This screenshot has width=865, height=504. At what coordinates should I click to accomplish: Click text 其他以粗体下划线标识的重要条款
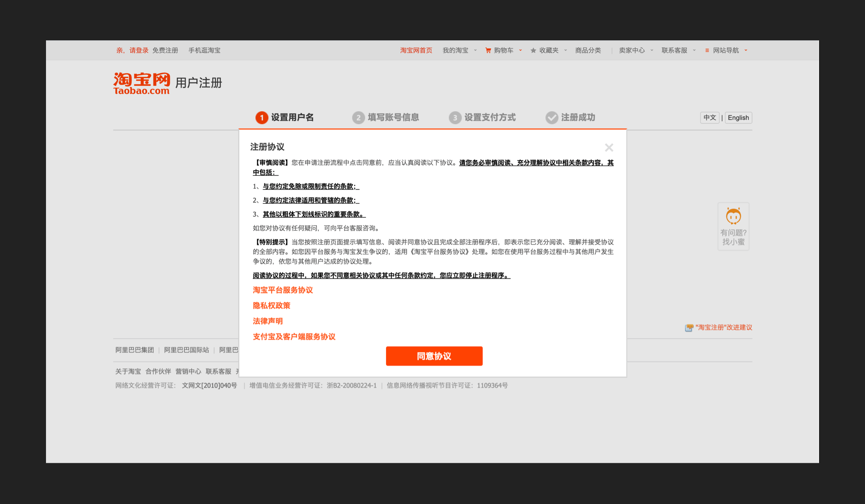[314, 215]
